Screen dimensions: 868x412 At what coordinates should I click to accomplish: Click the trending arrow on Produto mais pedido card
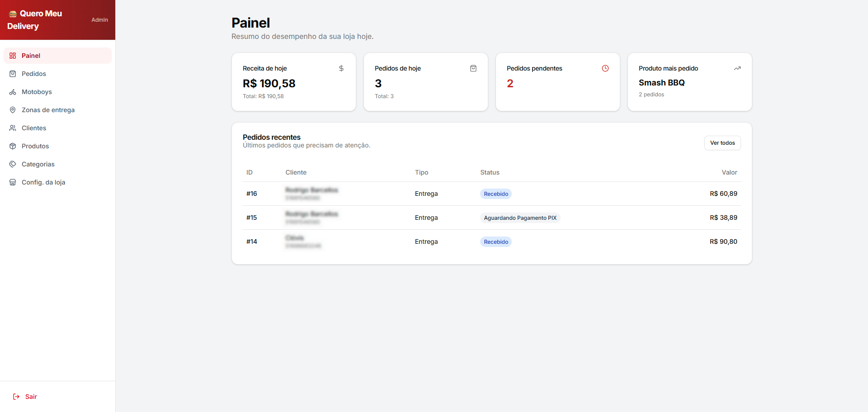[x=737, y=68]
